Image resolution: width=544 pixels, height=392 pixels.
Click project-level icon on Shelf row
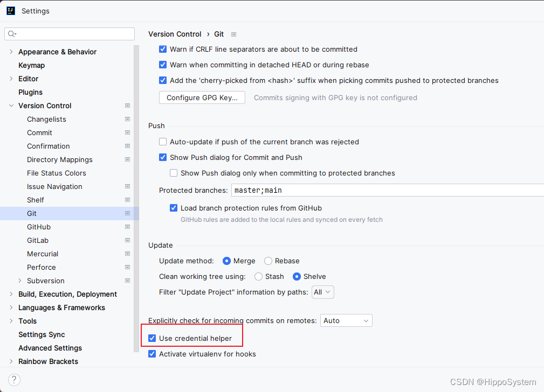click(127, 200)
